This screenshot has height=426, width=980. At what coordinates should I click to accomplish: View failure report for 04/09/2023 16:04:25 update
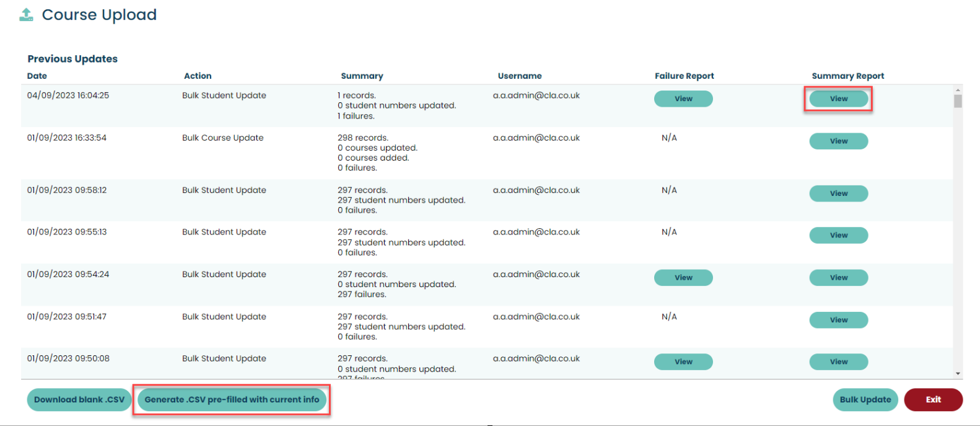point(683,99)
